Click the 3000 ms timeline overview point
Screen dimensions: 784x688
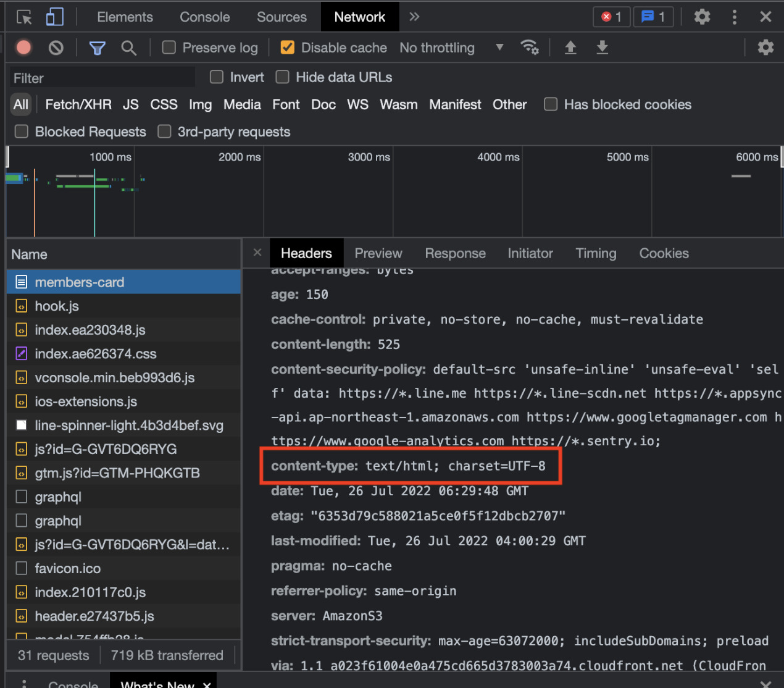(x=369, y=157)
